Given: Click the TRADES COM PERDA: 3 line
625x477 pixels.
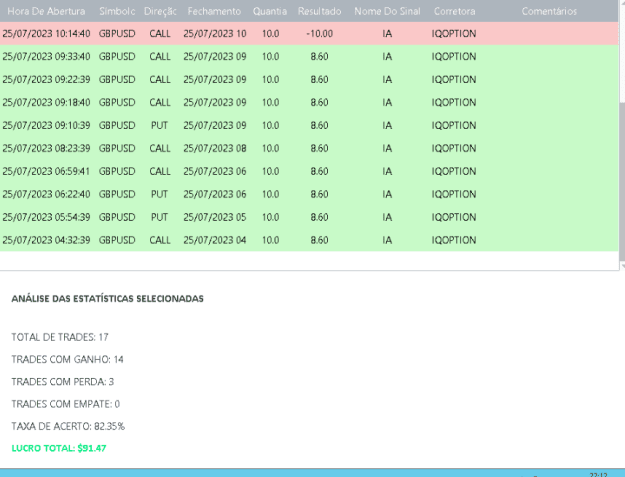Looking at the screenshot, I should (x=63, y=382).
